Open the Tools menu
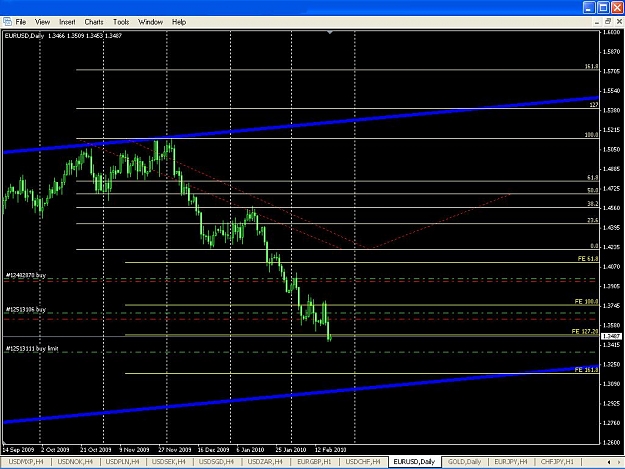625x469 pixels. coord(121,22)
